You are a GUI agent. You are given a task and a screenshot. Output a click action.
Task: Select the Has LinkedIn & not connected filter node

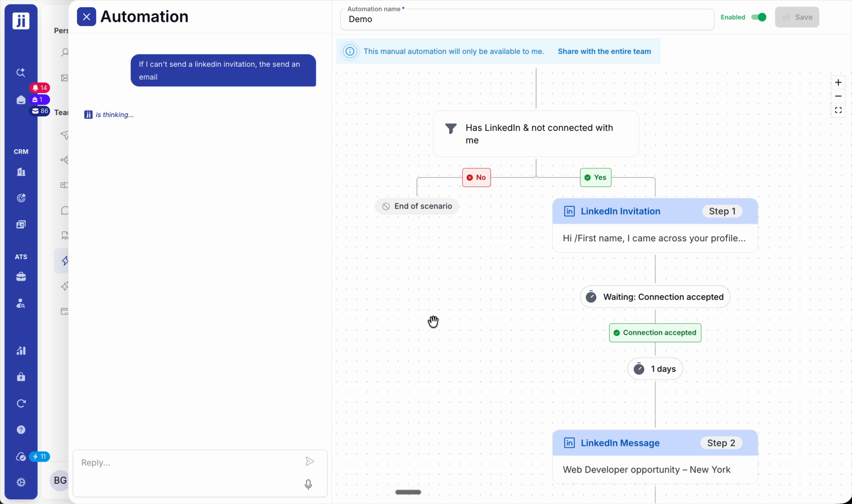(x=536, y=134)
